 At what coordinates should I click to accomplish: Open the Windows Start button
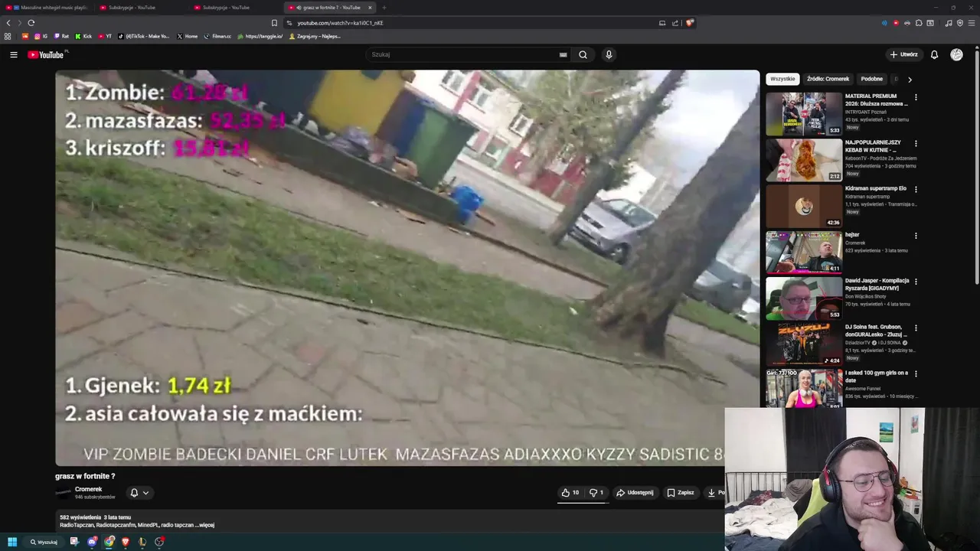click(x=12, y=542)
